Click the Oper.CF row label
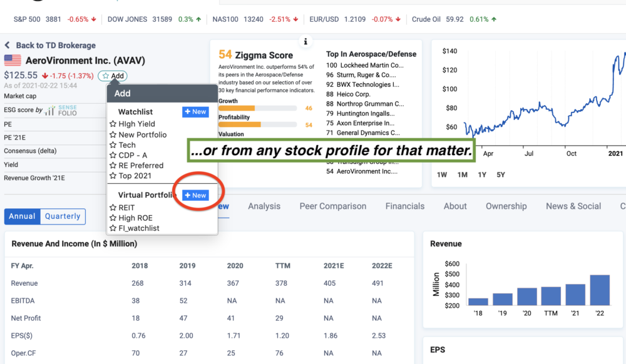Viewport: 626px width, 364px height. 23,353
